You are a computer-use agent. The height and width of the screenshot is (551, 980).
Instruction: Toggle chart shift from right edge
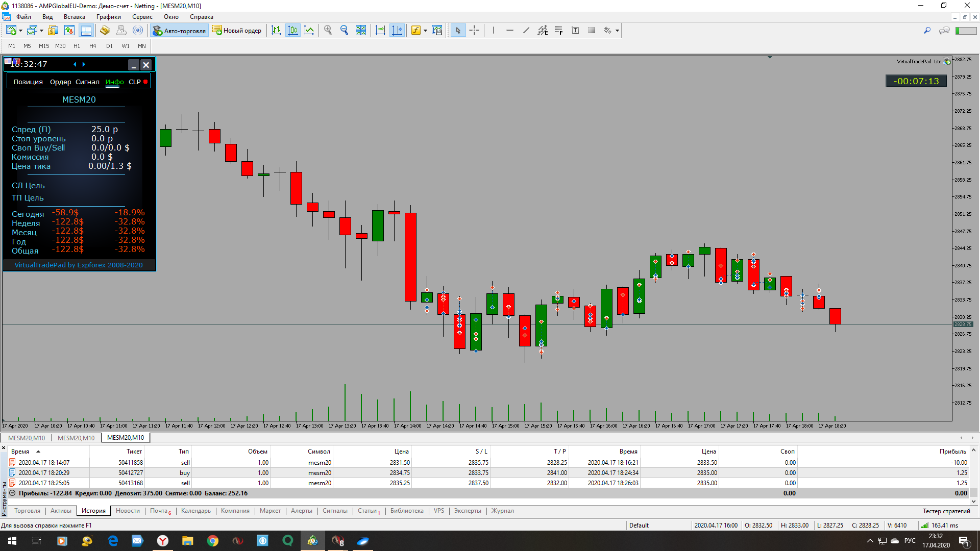click(397, 31)
